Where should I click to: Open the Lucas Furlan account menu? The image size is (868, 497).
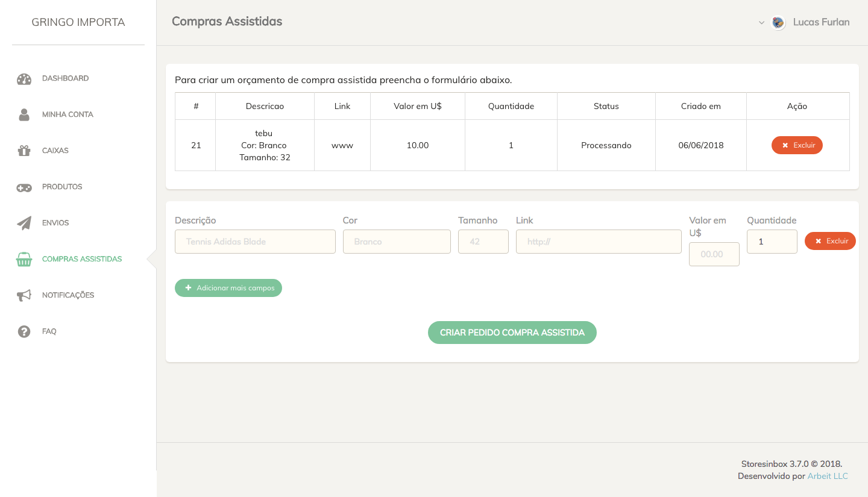point(821,22)
